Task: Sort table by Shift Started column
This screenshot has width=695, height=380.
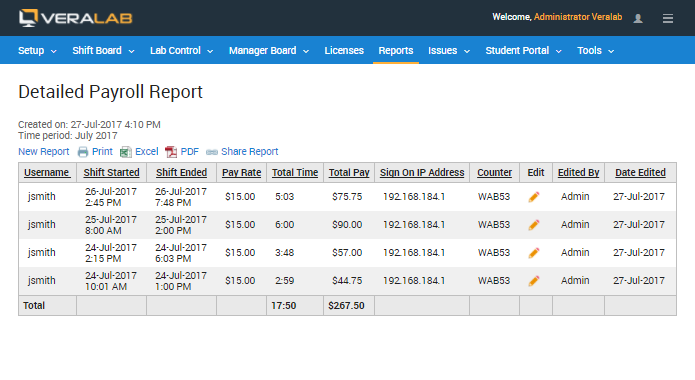Action: click(111, 172)
